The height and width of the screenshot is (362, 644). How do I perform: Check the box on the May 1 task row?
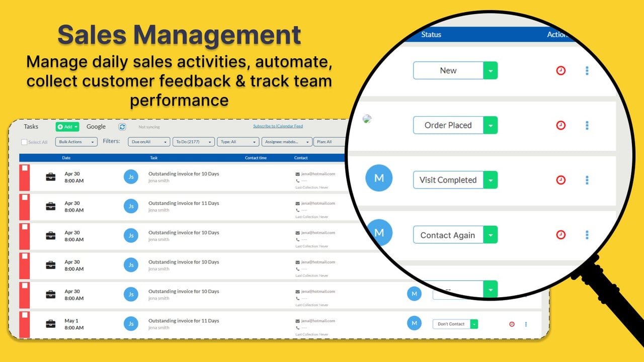pyautogui.click(x=25, y=315)
